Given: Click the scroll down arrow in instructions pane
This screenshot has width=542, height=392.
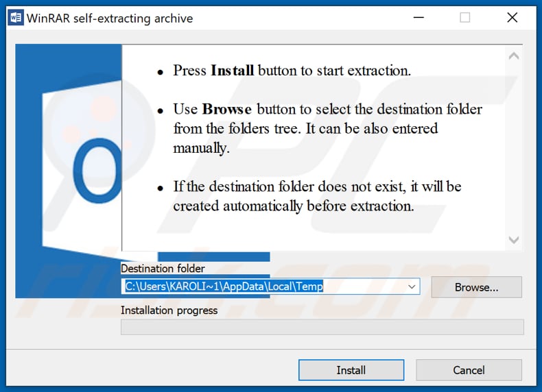Looking at the screenshot, I should pos(513,239).
